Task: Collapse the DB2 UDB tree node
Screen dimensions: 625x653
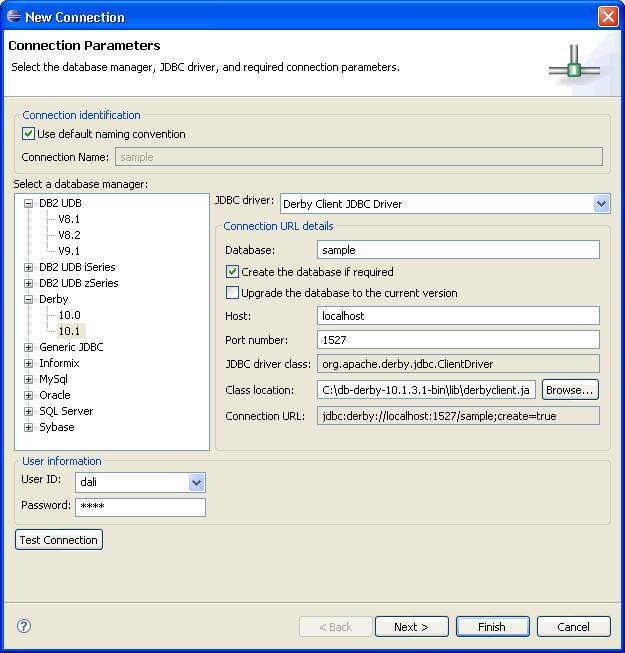Action: click(28, 203)
